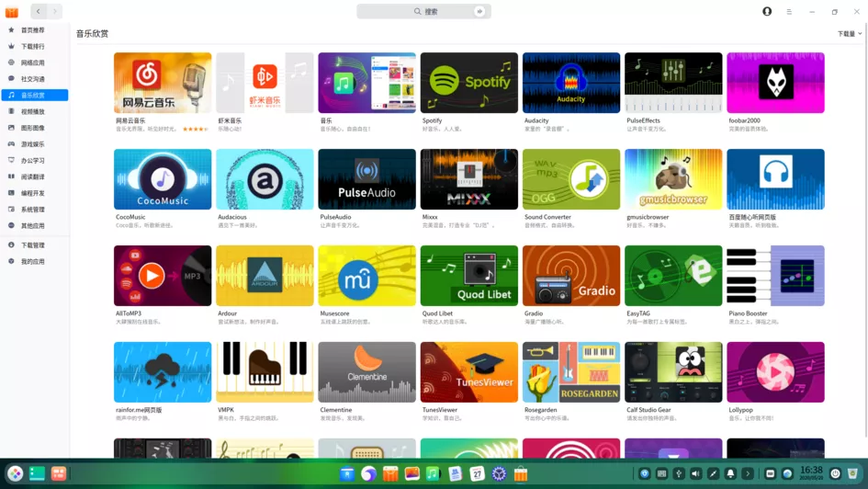Open the Quod Libet app tile
This screenshot has height=489, width=868.
(468, 276)
